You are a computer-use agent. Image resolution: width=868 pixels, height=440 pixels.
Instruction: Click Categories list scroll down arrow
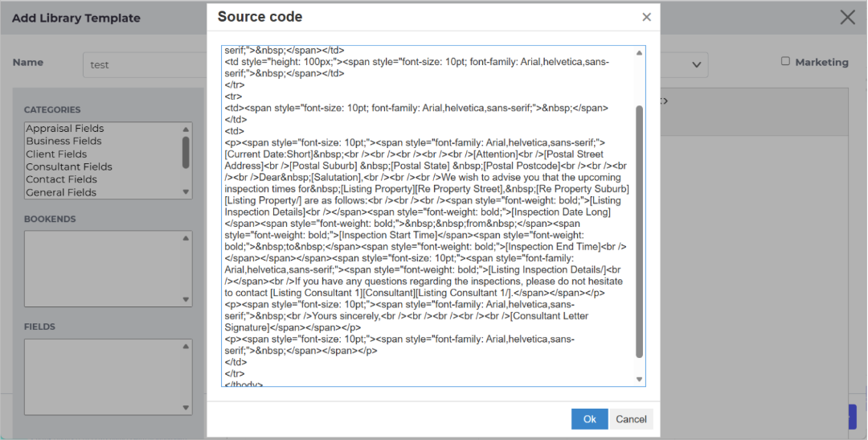[x=186, y=191]
